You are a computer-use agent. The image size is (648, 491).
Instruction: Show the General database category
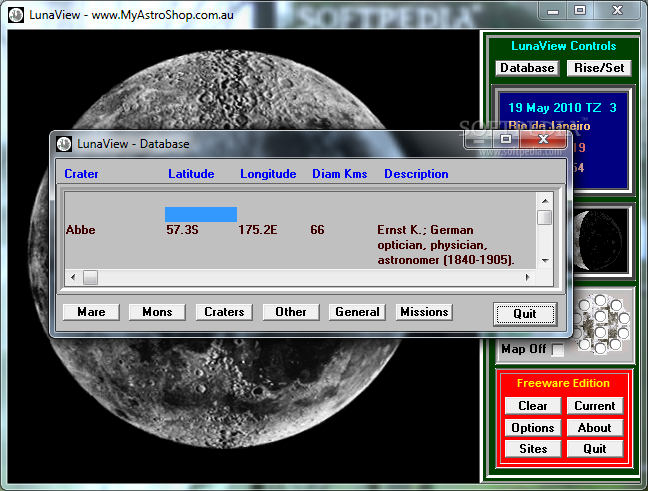click(357, 312)
